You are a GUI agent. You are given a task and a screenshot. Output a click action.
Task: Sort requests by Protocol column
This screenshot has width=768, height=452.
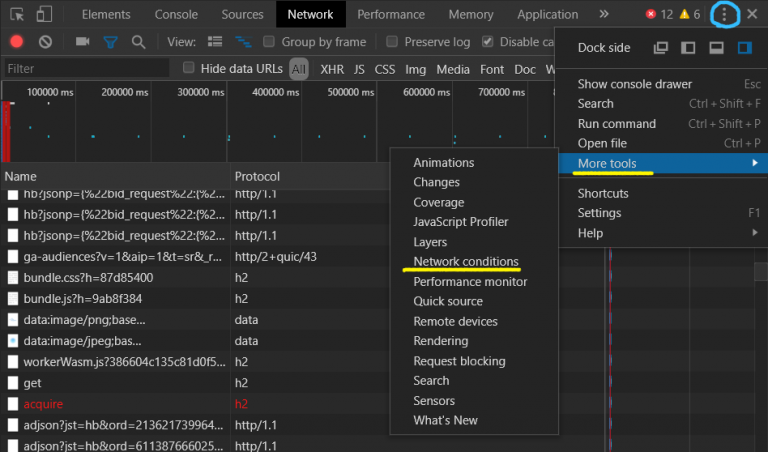point(310,176)
